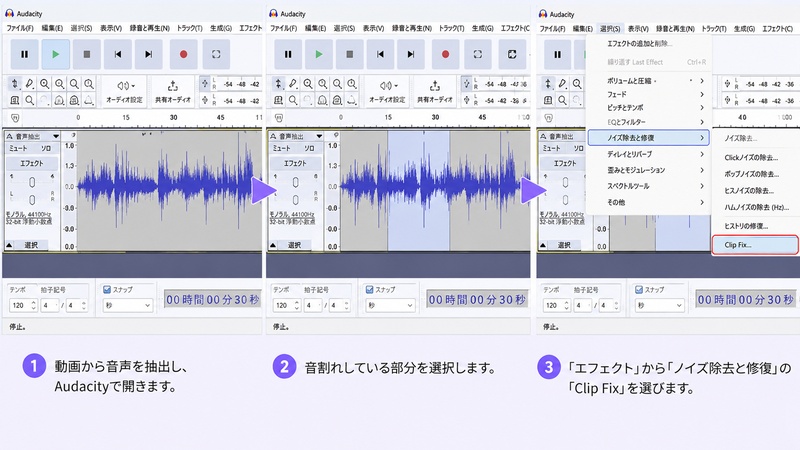Click the エフェクト button on the step 2 track
This screenshot has width=800, height=450.
[x=295, y=163]
